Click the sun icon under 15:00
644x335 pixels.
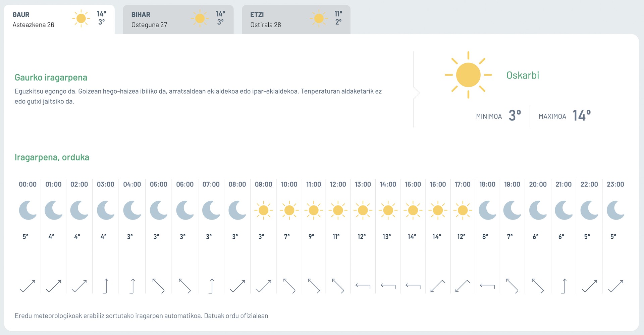pyautogui.click(x=413, y=210)
